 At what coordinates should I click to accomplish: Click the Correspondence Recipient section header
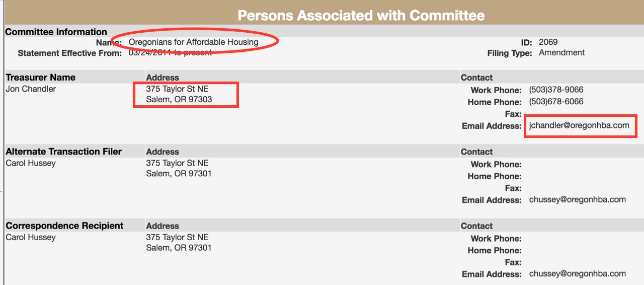64,226
